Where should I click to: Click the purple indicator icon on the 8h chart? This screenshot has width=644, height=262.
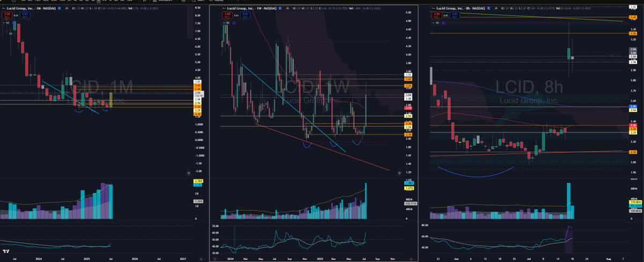tap(443, 23)
